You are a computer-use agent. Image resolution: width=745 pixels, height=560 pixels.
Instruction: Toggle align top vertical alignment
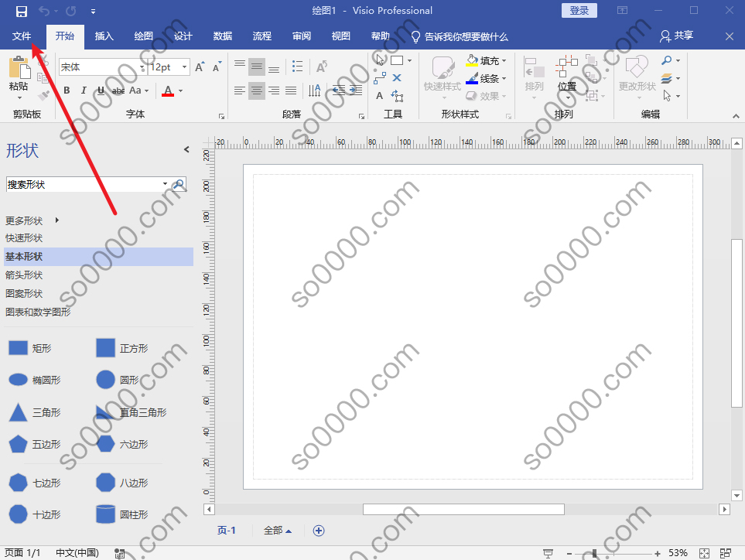point(240,66)
